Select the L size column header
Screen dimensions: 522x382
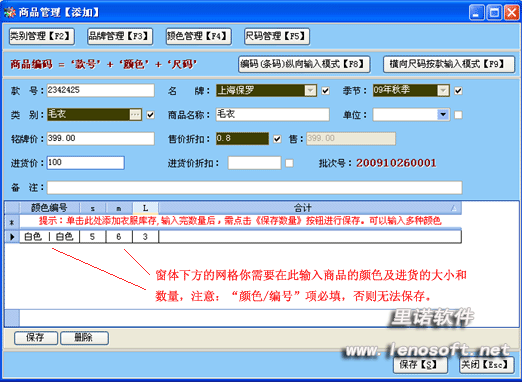coord(145,208)
